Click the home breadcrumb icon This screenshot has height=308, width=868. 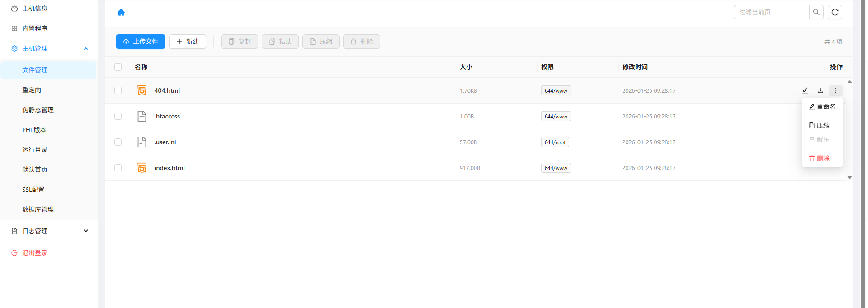121,13
